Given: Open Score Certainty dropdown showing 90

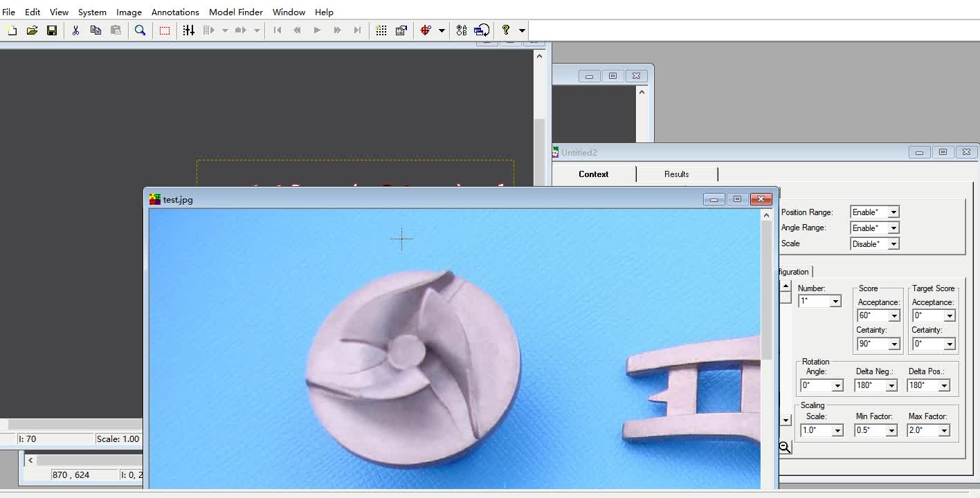Looking at the screenshot, I should click(x=894, y=344).
